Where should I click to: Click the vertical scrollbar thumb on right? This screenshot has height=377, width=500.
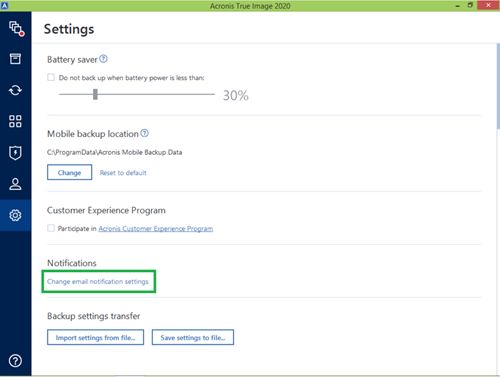click(498, 86)
